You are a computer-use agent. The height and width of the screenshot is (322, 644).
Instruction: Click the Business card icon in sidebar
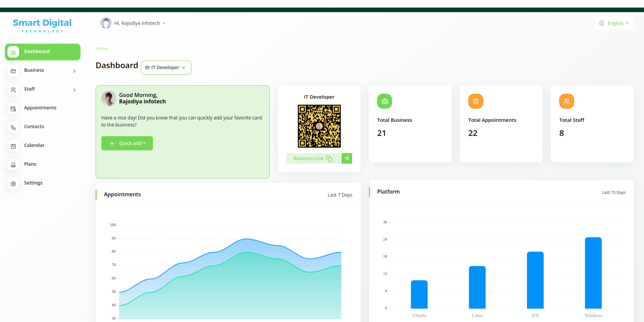[x=13, y=71]
